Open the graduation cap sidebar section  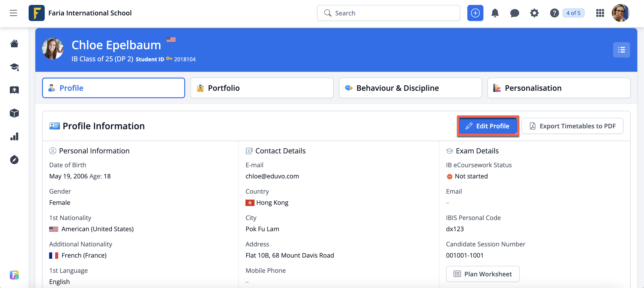14,67
